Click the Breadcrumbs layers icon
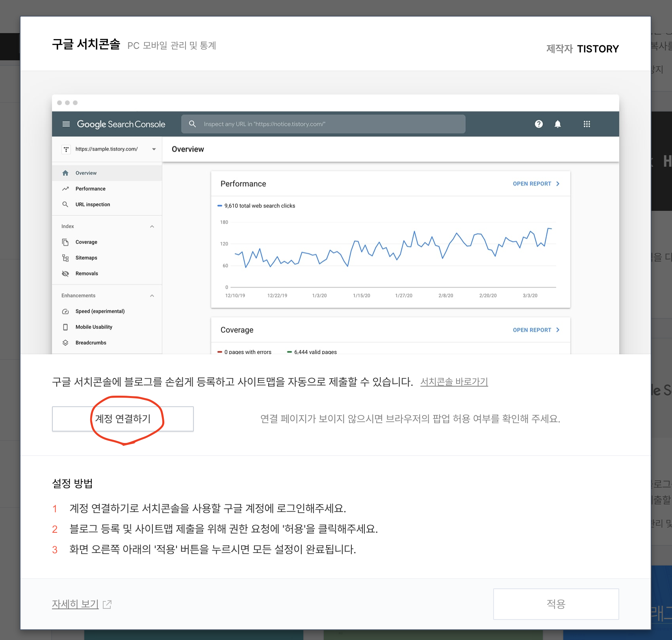Image resolution: width=672 pixels, height=640 pixels. tap(65, 343)
